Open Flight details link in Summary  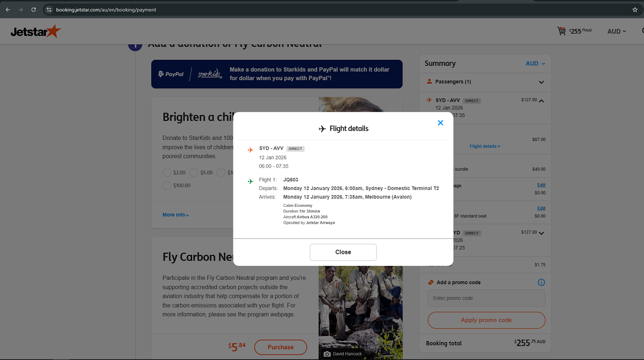coord(485,146)
